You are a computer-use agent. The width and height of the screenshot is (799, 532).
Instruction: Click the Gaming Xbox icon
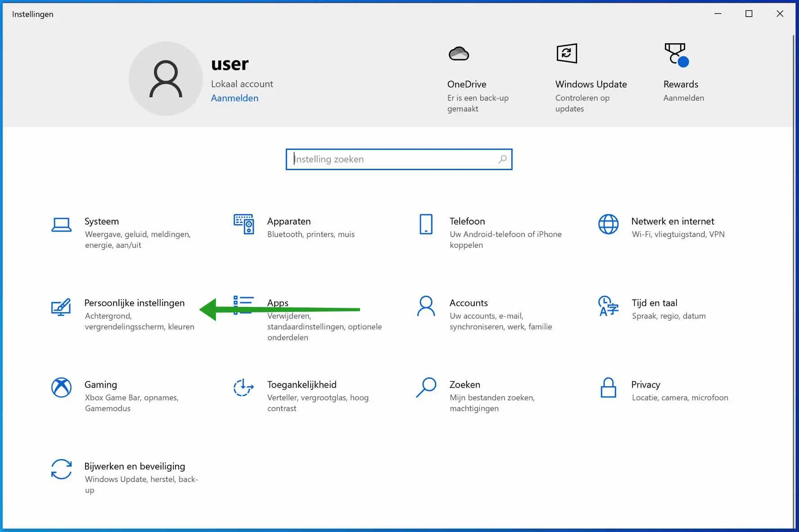click(61, 388)
